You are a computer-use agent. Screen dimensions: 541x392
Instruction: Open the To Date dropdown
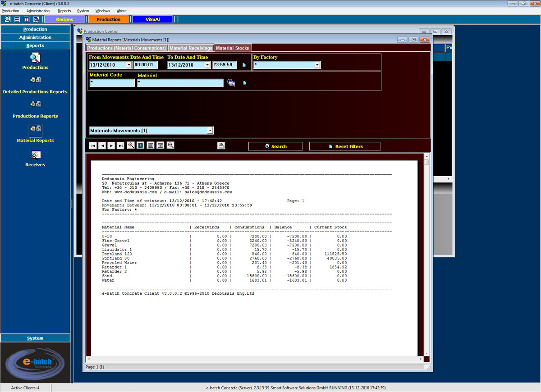coord(207,65)
